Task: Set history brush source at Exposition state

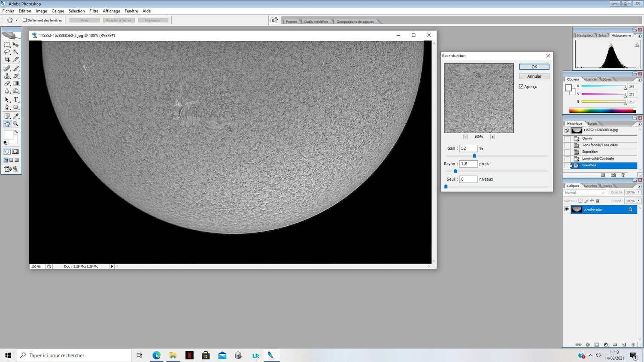Action: point(567,152)
